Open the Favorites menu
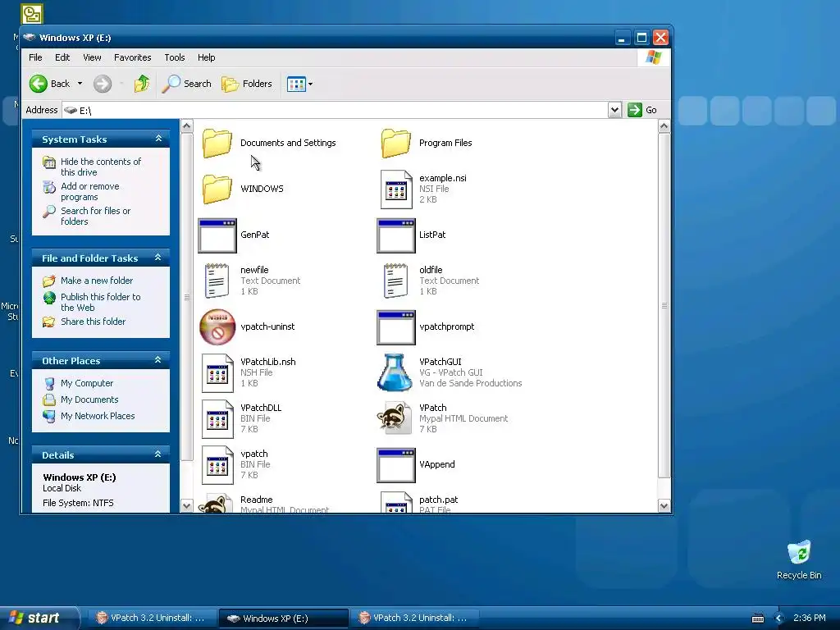Viewport: 840px width, 630px height. 132,57
